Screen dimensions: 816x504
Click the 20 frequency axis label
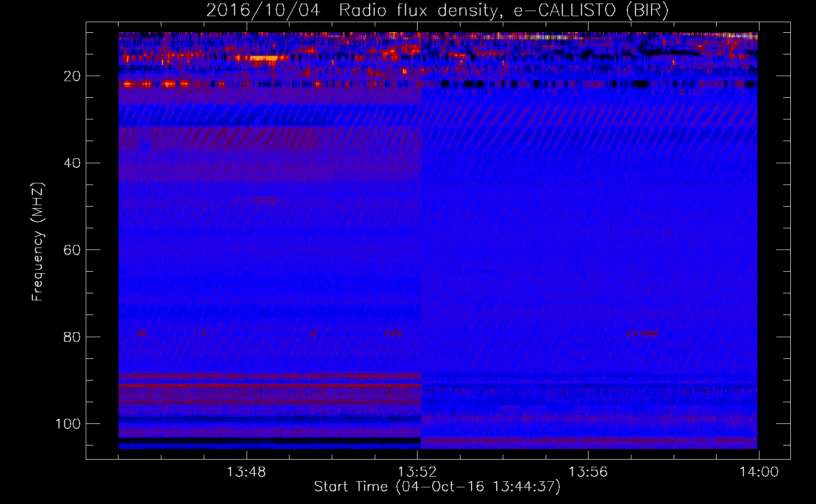pyautogui.click(x=72, y=76)
